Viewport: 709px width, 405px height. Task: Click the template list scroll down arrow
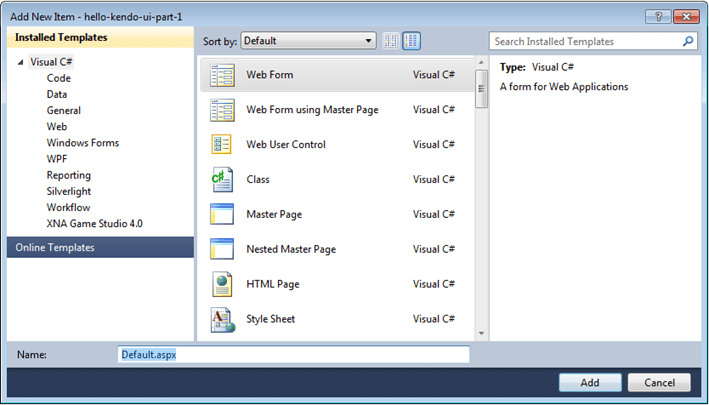pyautogui.click(x=482, y=334)
